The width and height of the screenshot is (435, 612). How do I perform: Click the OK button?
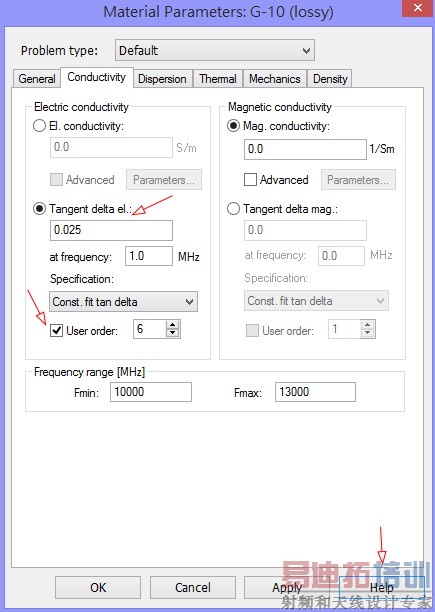[x=98, y=587]
